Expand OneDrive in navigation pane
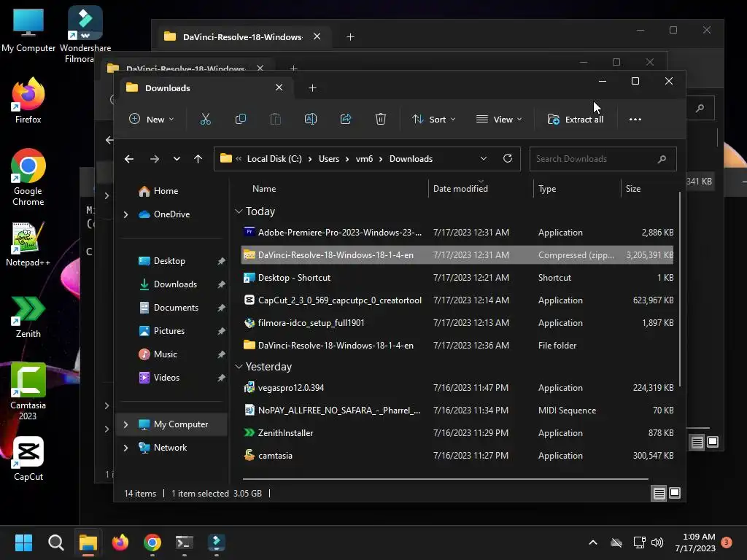The image size is (747, 560). [x=125, y=215]
